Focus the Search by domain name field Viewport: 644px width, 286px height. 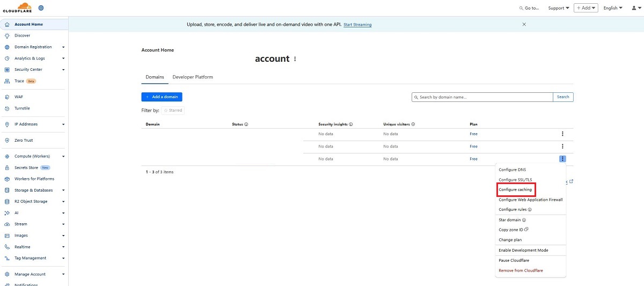click(x=482, y=97)
